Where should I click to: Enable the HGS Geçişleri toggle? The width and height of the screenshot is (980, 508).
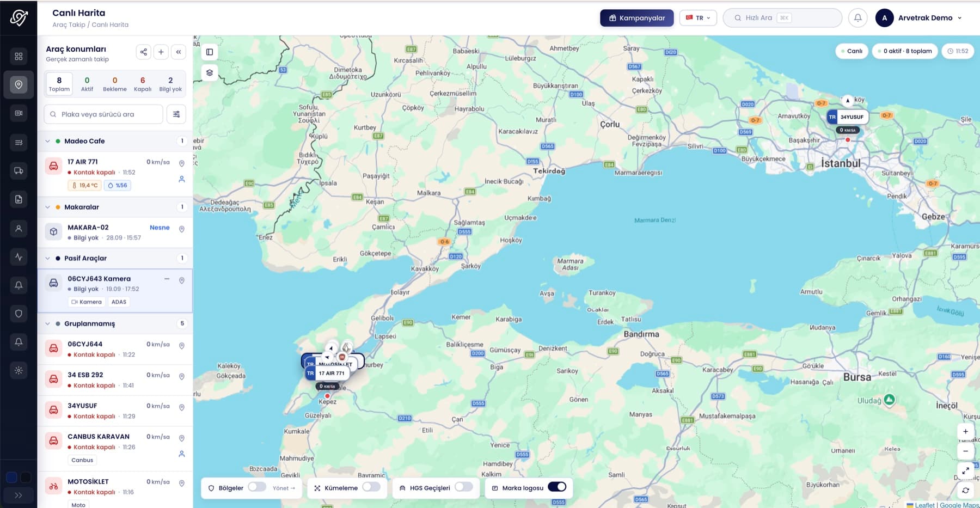tap(464, 487)
